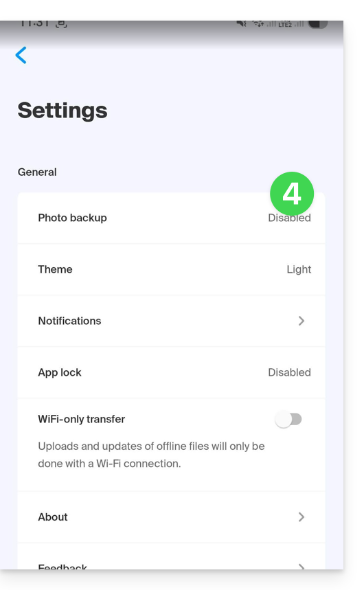364x590 pixels.
Task: Tap the Wi-Fi status icon
Action: click(258, 23)
